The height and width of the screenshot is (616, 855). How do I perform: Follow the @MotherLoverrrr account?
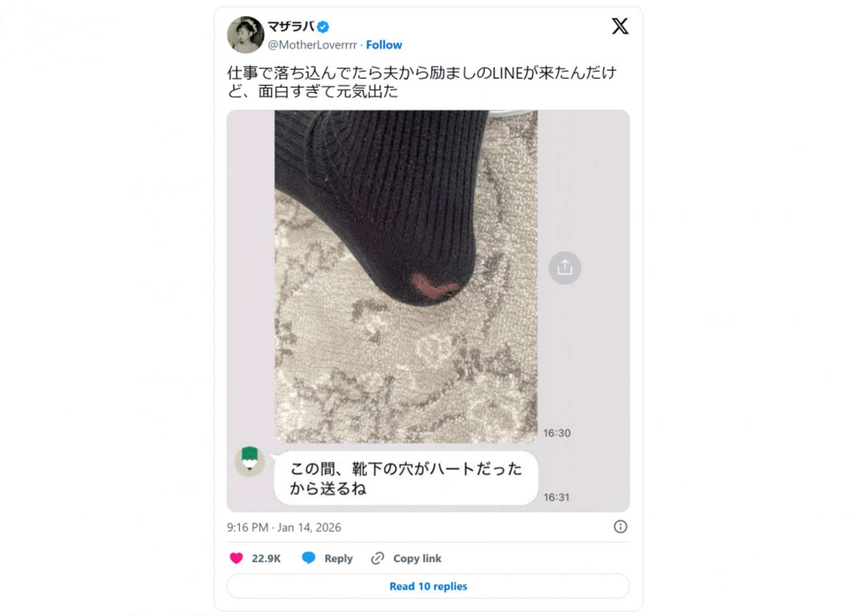384,45
